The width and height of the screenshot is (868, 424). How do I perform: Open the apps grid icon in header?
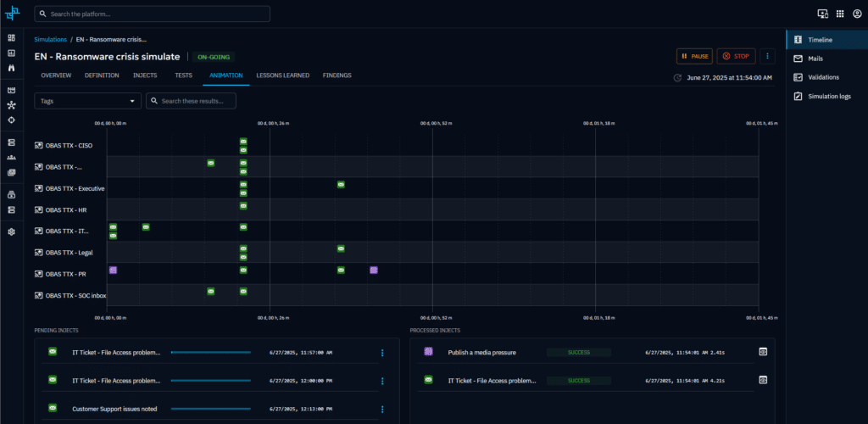pyautogui.click(x=840, y=14)
